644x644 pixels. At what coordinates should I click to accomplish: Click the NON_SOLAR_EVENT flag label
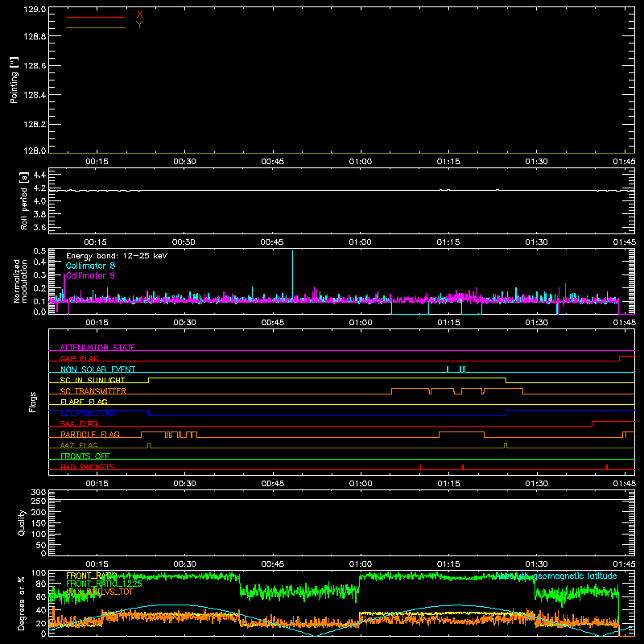tap(97, 369)
